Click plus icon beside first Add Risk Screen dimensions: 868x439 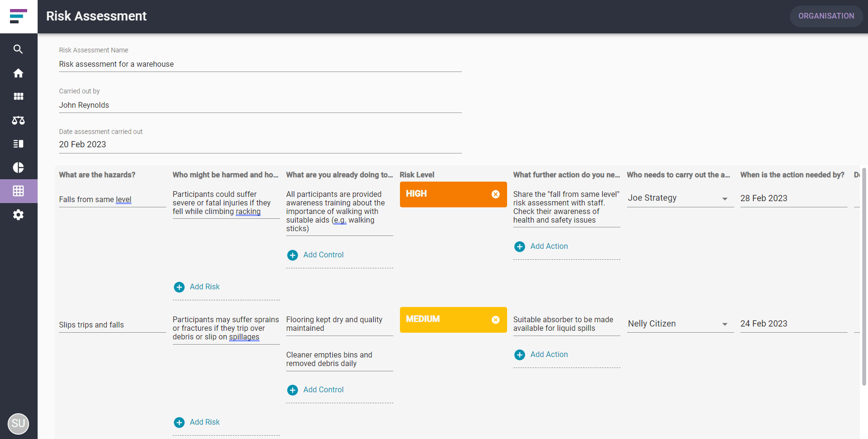tap(179, 287)
